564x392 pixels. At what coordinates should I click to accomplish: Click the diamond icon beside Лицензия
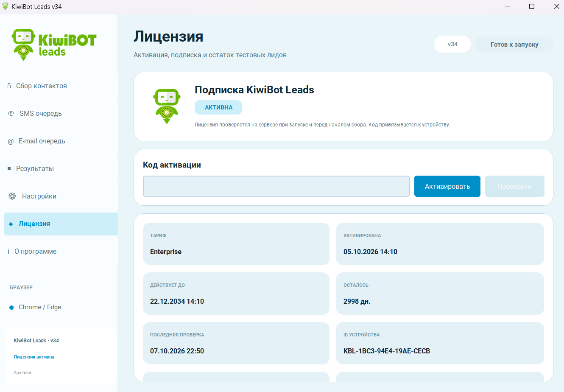point(11,224)
